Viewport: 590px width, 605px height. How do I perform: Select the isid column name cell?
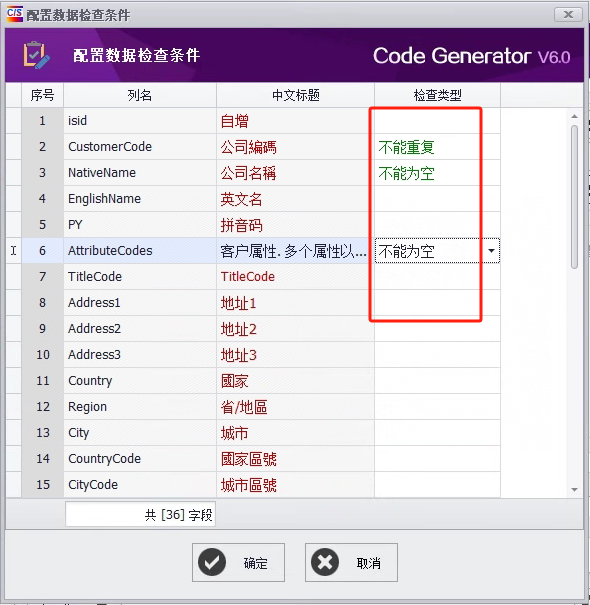(x=140, y=121)
